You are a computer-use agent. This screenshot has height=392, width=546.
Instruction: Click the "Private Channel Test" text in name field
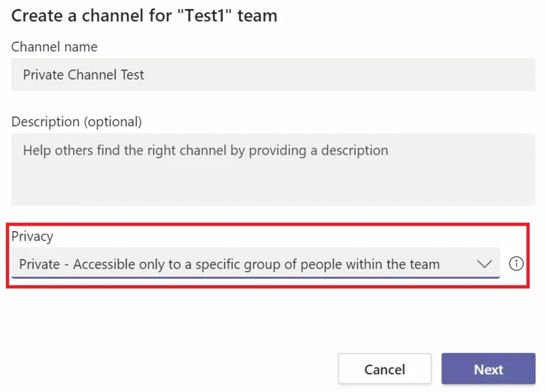pos(83,75)
